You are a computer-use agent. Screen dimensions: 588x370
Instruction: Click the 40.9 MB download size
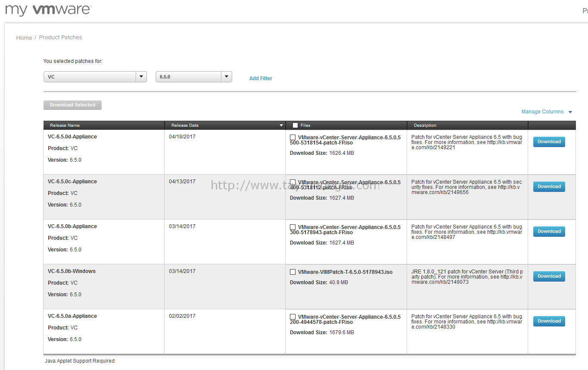click(339, 282)
